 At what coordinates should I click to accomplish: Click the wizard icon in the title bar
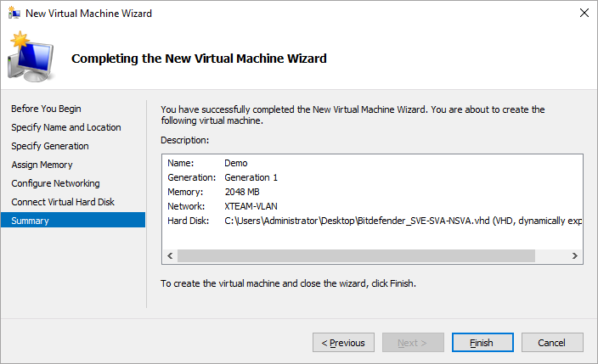(x=15, y=14)
